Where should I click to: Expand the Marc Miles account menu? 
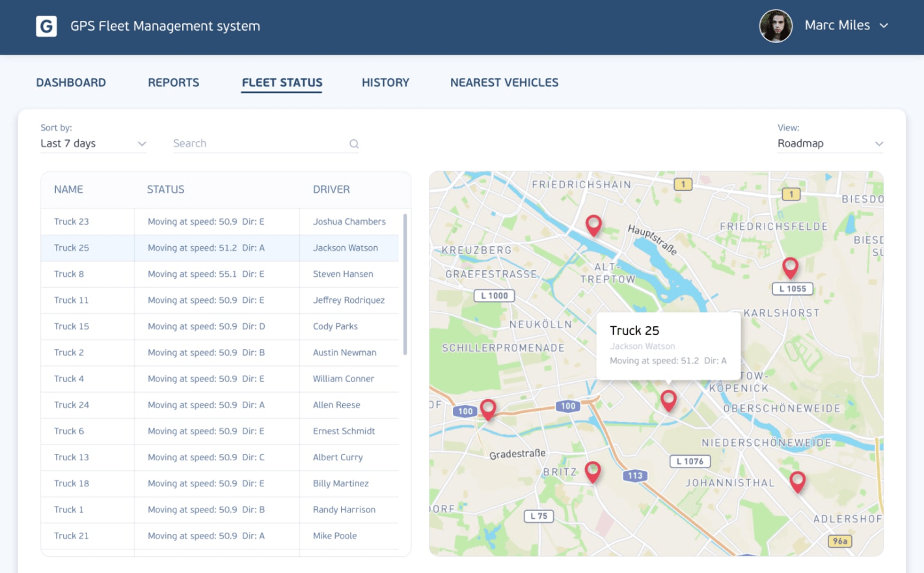[884, 26]
